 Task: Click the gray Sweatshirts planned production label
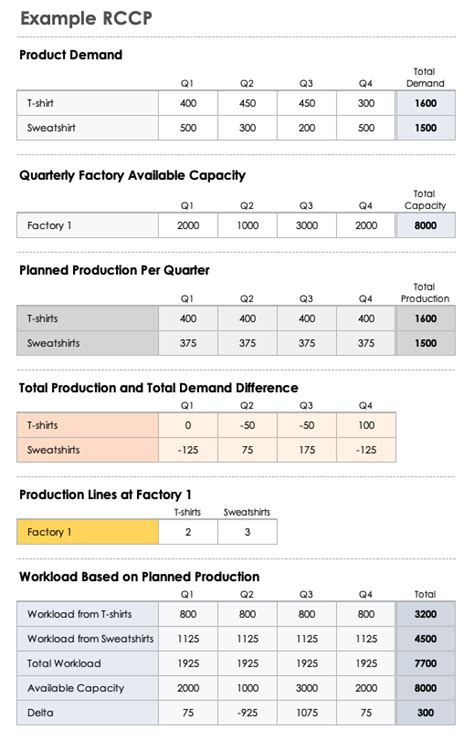click(88, 343)
